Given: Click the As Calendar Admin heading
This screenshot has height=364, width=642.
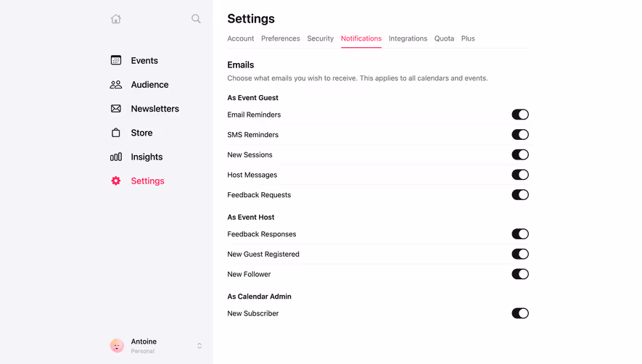Looking at the screenshot, I should (259, 297).
